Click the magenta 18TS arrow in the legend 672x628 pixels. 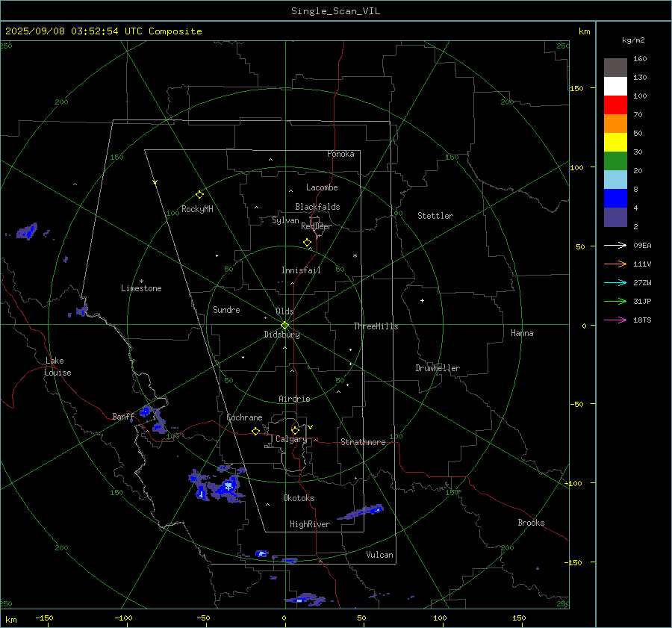pos(615,320)
